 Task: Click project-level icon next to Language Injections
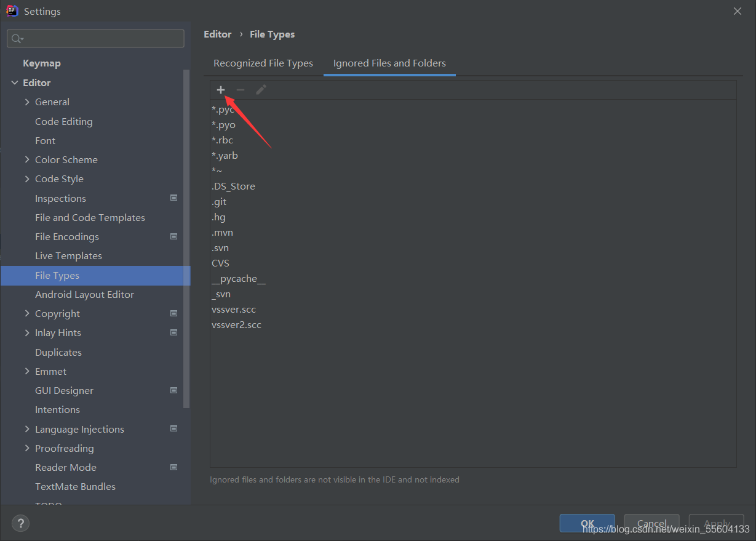(174, 429)
